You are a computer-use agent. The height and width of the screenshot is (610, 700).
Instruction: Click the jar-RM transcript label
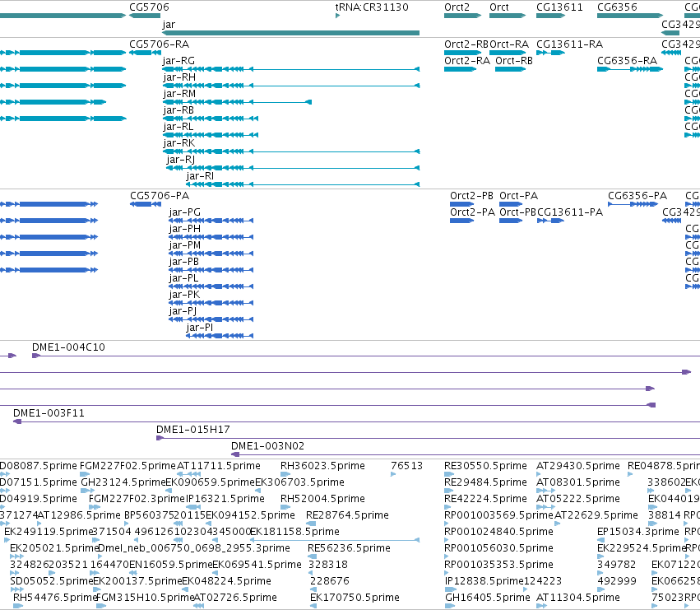(179, 94)
